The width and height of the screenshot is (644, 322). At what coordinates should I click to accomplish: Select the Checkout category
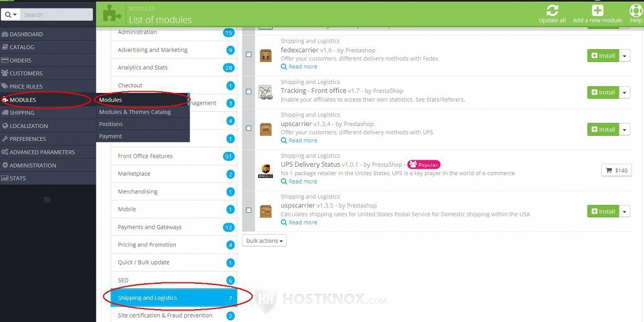174,85
